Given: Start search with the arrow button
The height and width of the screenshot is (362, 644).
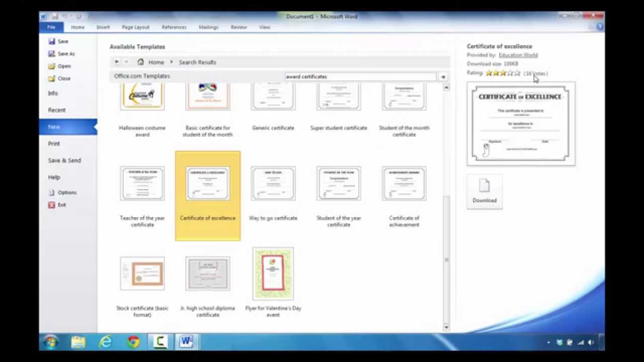Looking at the screenshot, I should click(443, 77).
